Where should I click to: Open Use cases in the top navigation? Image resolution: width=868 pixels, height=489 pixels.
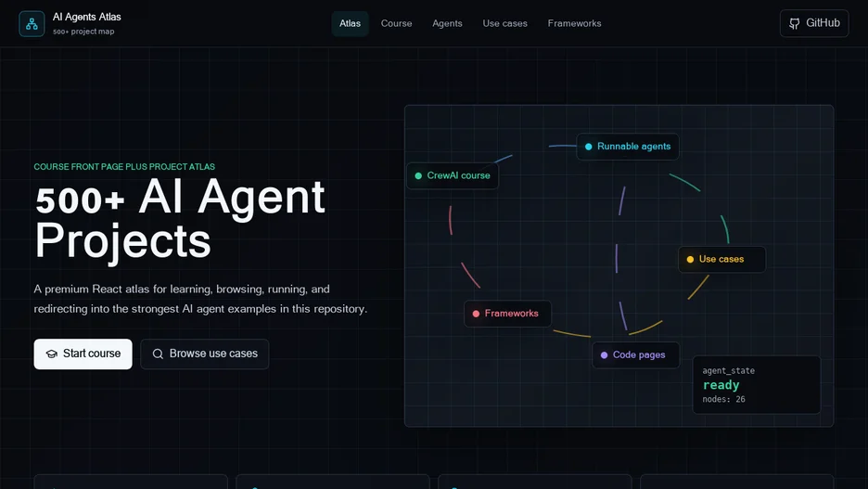(504, 24)
